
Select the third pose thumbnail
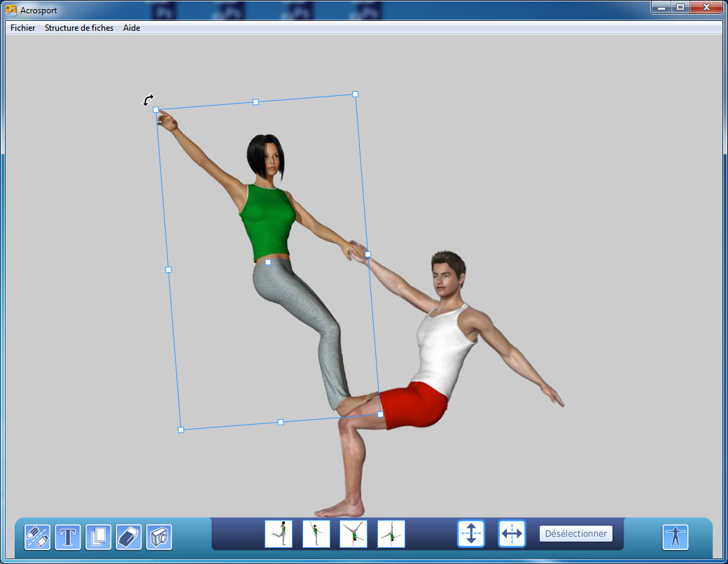coord(353,534)
